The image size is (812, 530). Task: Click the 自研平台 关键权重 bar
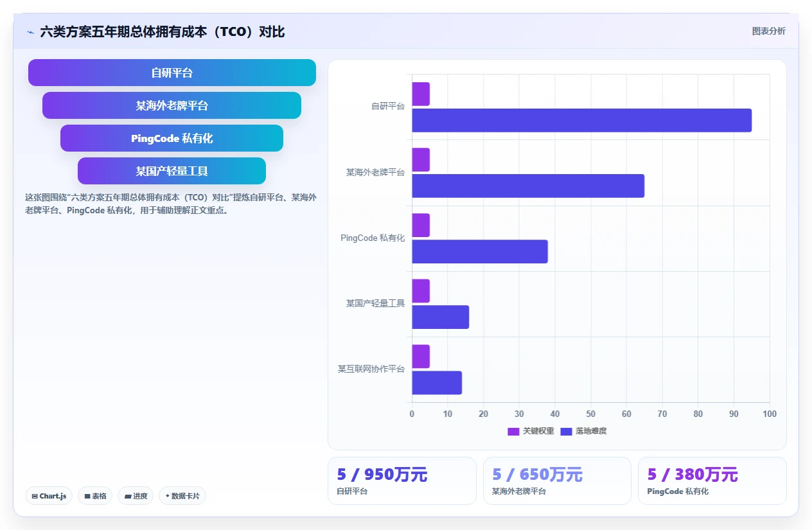(421, 94)
